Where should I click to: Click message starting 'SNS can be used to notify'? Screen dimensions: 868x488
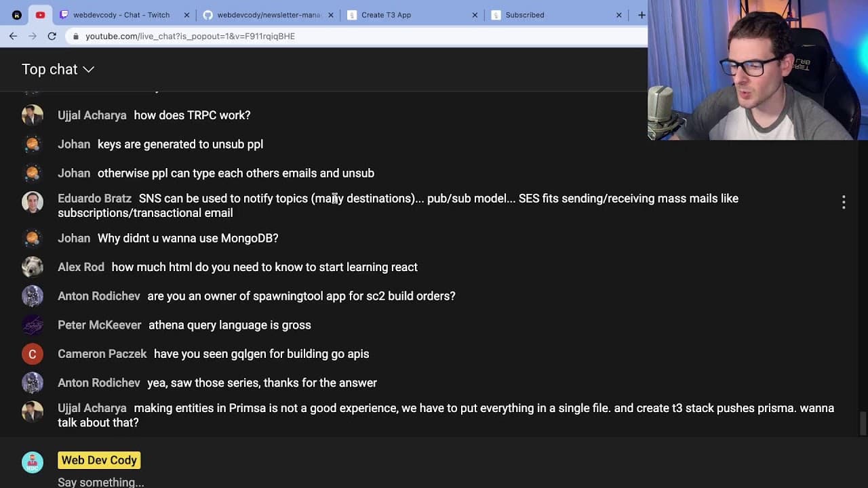coord(398,205)
